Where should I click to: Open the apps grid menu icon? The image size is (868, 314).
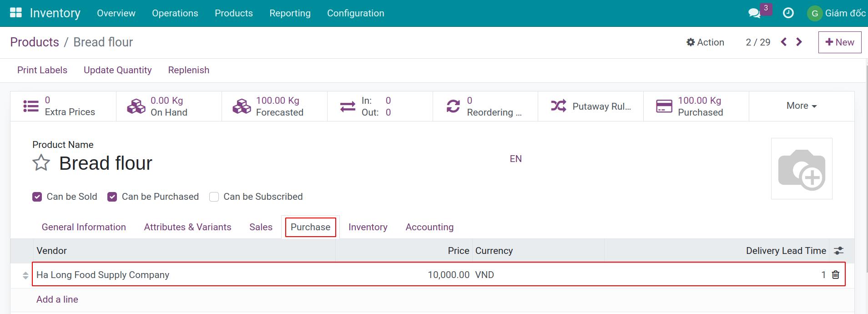[16, 13]
